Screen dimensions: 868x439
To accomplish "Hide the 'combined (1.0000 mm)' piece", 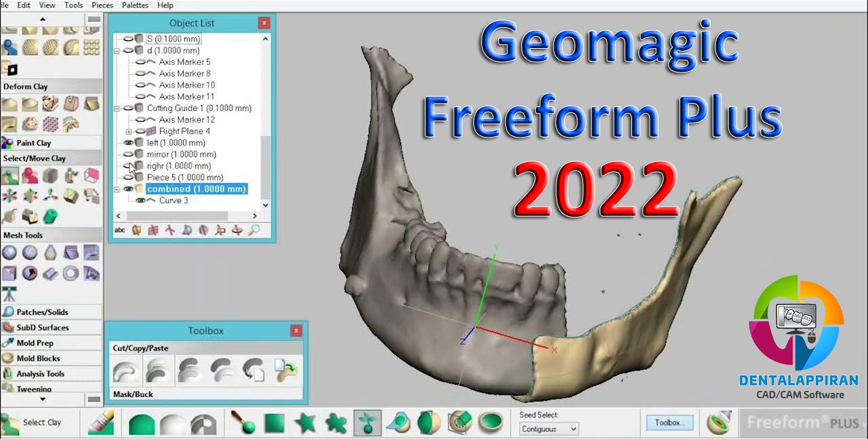I will coord(128,189).
